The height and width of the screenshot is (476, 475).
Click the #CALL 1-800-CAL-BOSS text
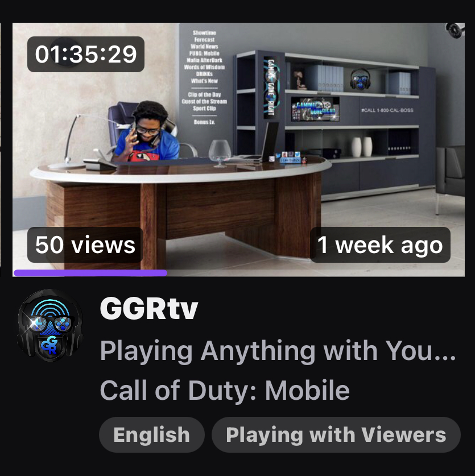click(x=387, y=110)
